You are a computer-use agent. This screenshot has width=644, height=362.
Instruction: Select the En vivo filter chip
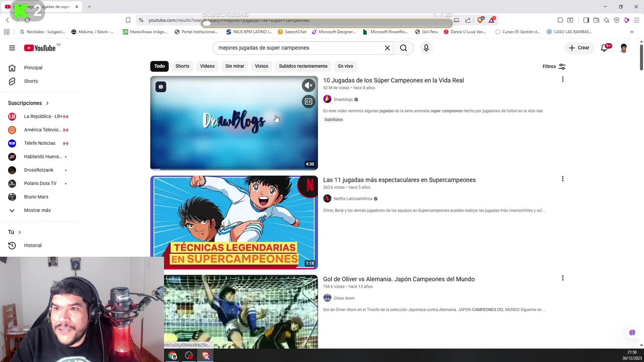coord(346,66)
